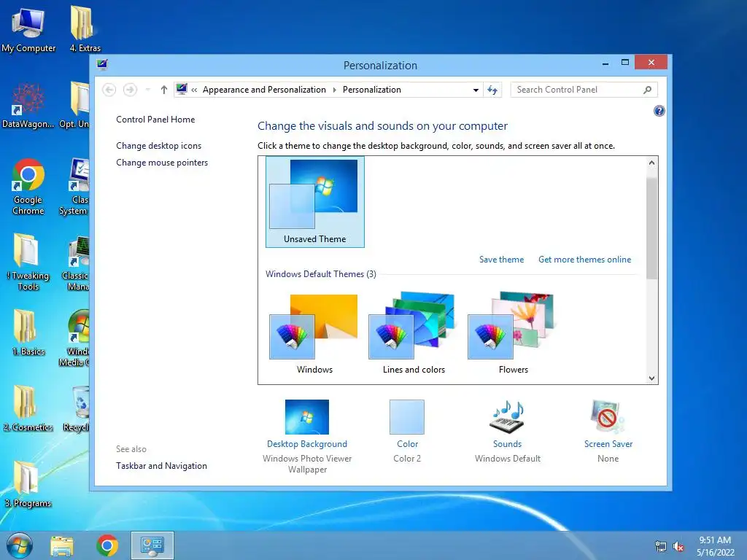Click the Sounds text label
747x560 pixels.
pos(507,444)
